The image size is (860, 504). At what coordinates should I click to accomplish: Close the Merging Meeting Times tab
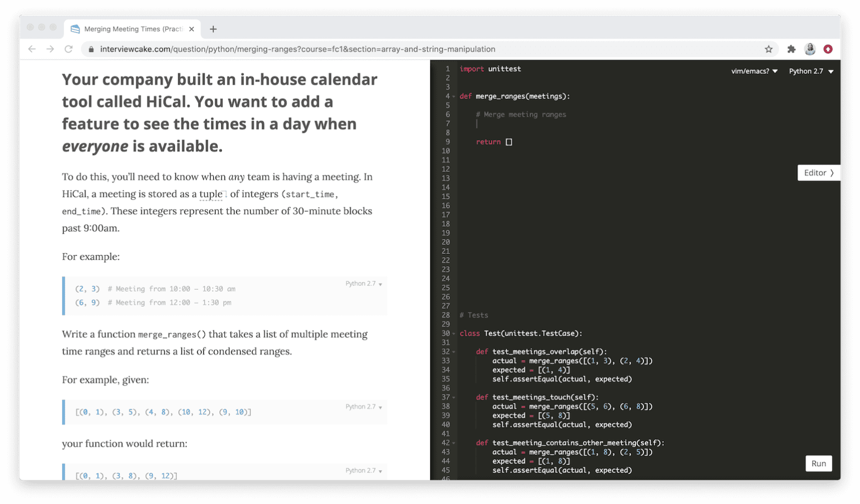[191, 29]
